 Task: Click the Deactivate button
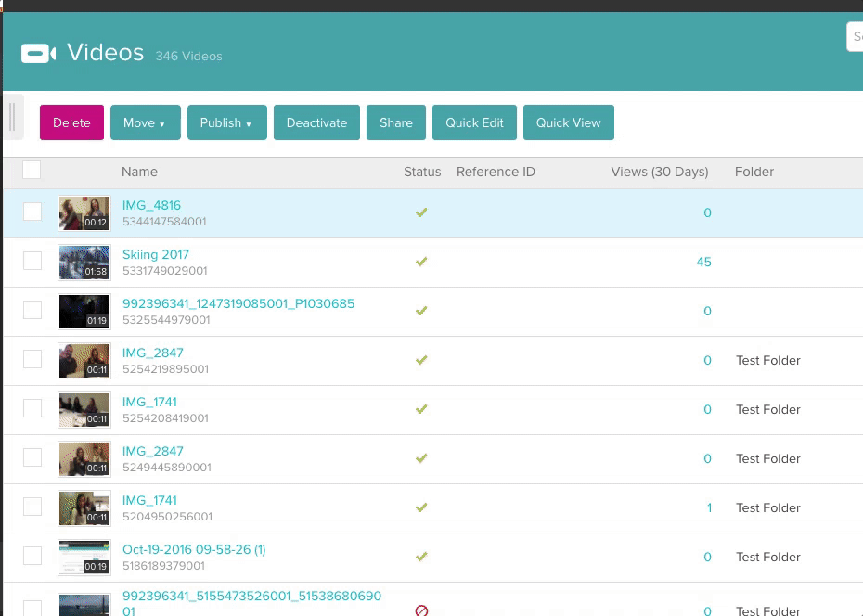316,122
